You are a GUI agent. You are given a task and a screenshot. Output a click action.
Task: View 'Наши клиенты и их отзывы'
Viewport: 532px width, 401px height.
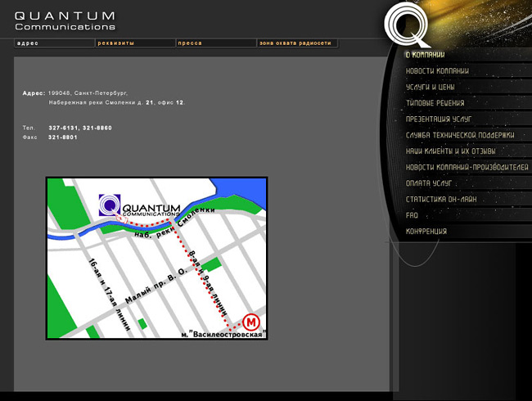click(x=451, y=151)
